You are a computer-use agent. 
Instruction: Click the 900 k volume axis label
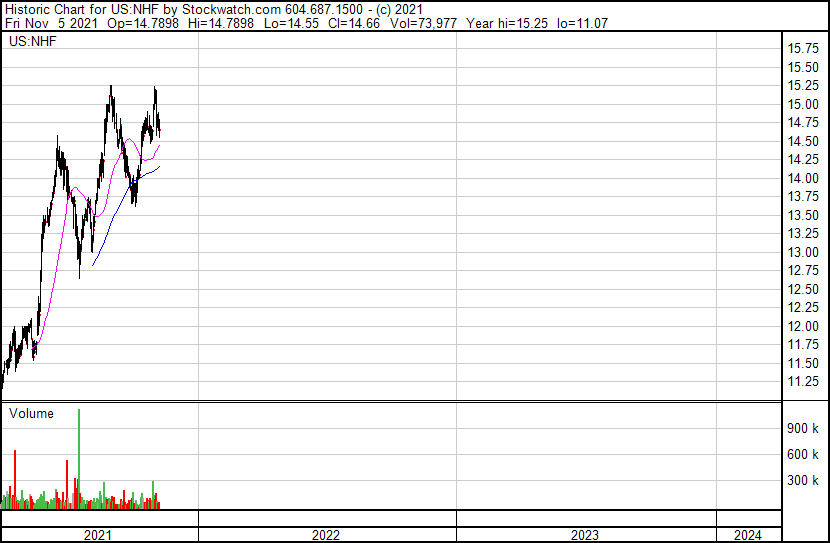[x=804, y=428]
